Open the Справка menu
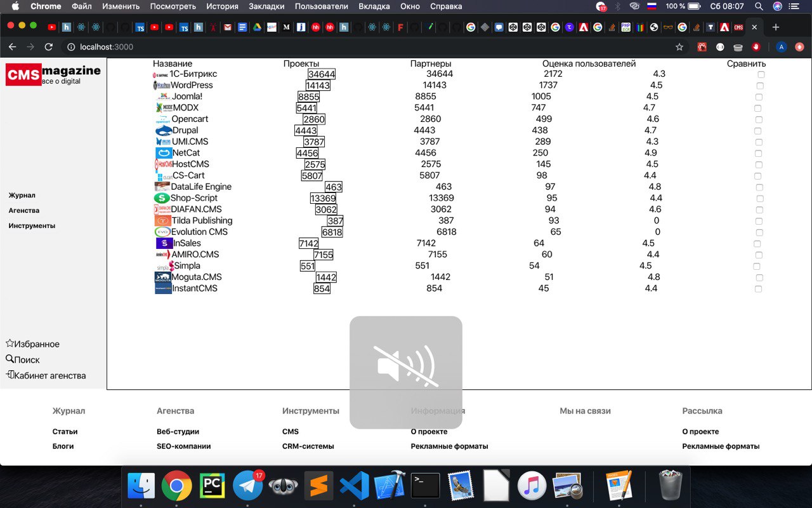 (446, 6)
